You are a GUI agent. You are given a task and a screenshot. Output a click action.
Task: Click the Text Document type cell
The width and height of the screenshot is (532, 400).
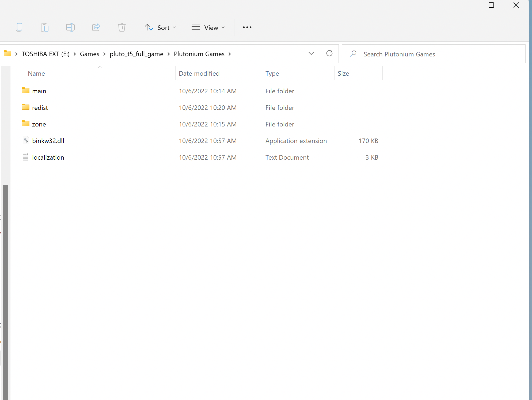287,157
